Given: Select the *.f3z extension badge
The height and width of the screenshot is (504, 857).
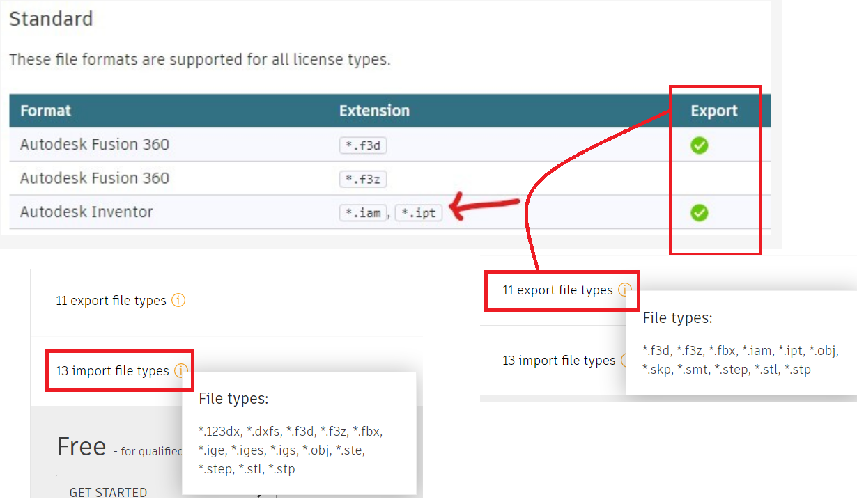Looking at the screenshot, I should pyautogui.click(x=362, y=179).
